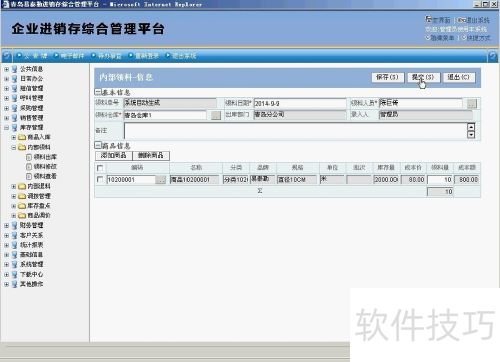Collapse the 内部领料 folder node

tap(14, 147)
